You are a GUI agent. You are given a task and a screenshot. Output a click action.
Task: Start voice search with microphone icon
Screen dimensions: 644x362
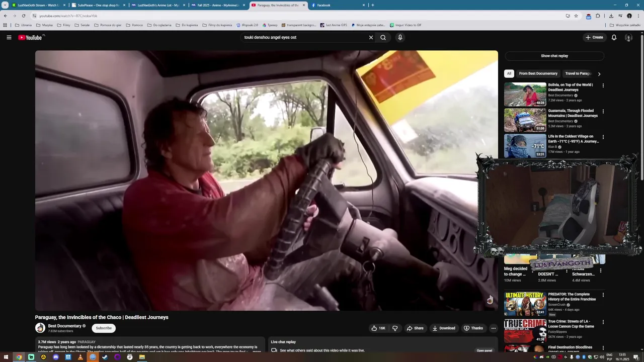coord(400,37)
